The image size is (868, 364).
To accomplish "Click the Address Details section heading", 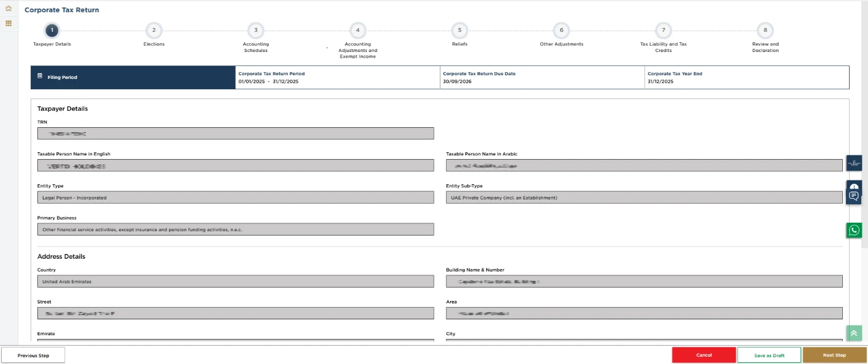I will coord(61,256).
